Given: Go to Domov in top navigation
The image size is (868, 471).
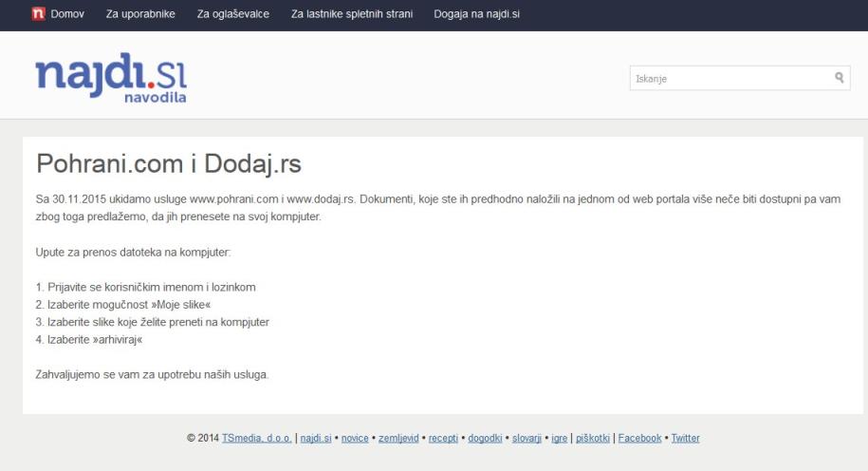Looking at the screenshot, I should coord(67,14).
